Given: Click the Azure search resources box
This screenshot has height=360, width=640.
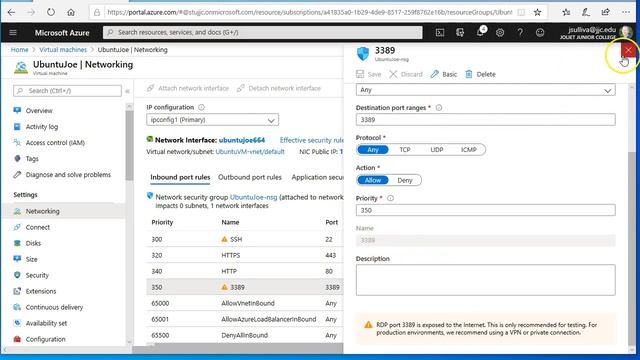Looking at the screenshot, I should 262,32.
